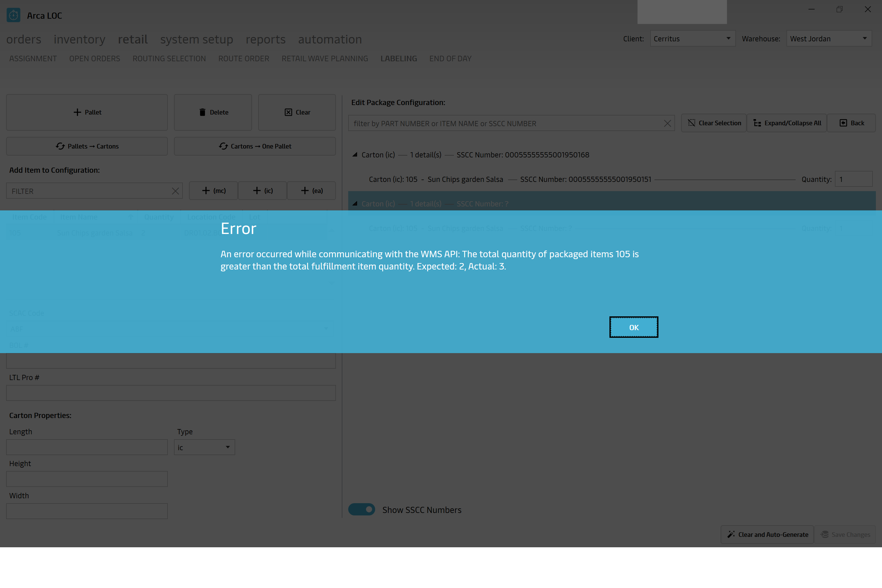
Task: Open the system setup menu
Action: pos(197,40)
